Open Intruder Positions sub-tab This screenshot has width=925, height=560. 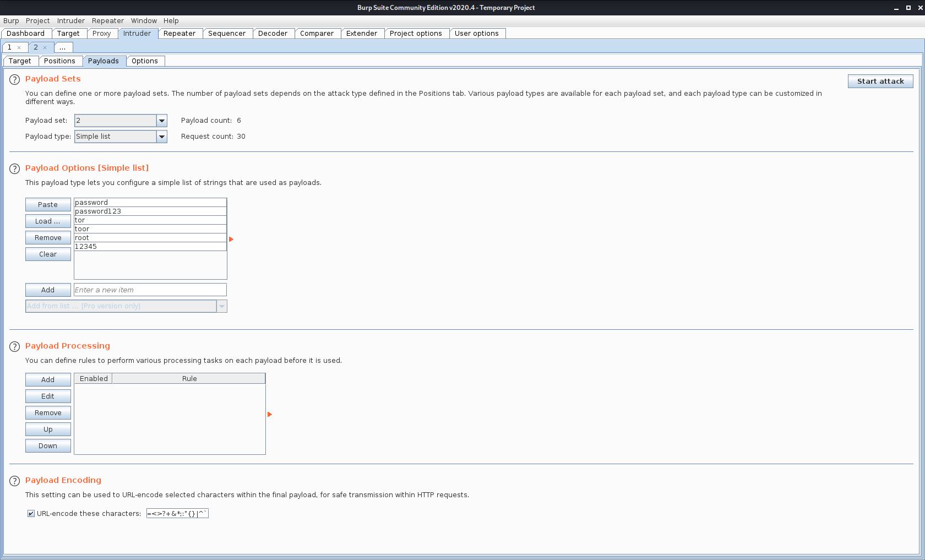pos(59,61)
